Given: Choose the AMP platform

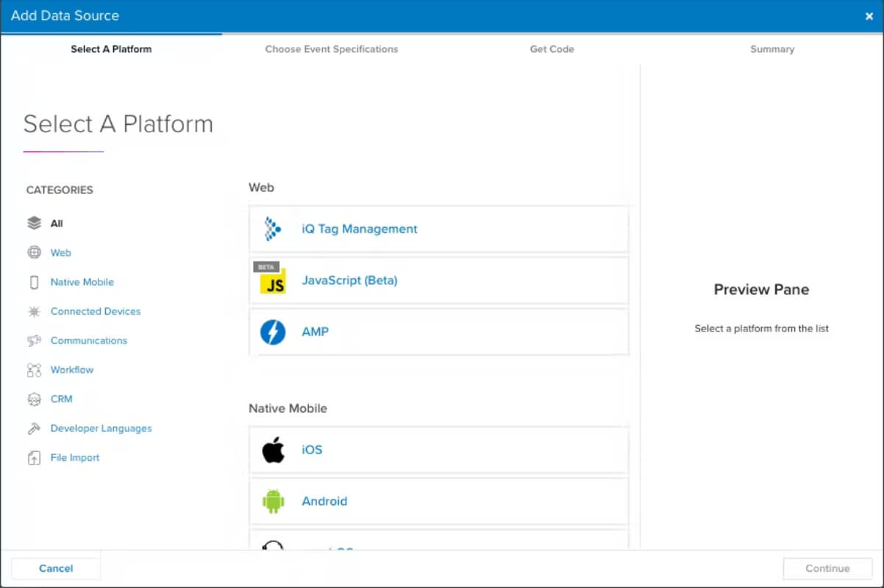Looking at the screenshot, I should tap(439, 332).
